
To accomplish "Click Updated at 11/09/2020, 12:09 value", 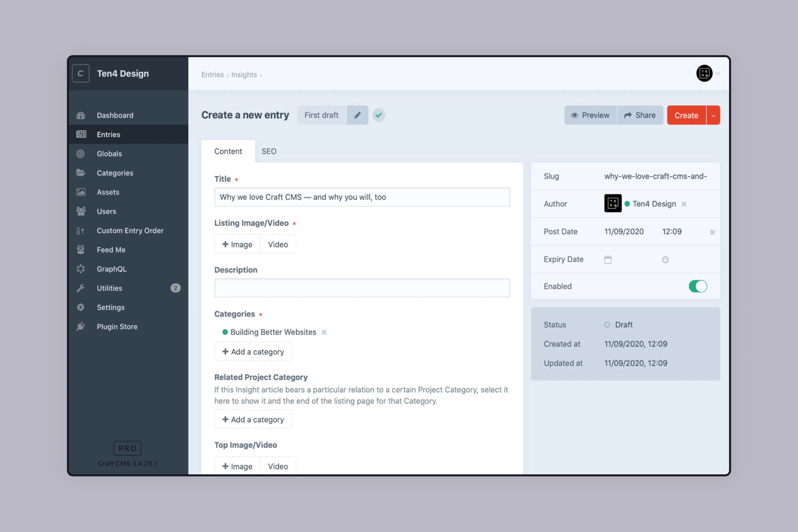I will pos(635,363).
